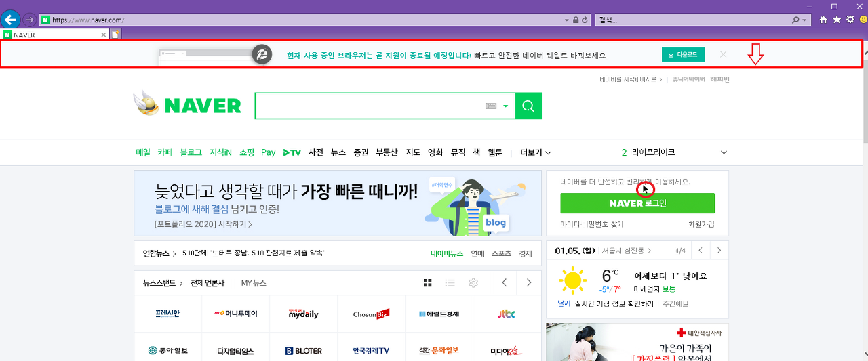Open 뉴스 in the Naver menu
Image resolution: width=868 pixels, height=361 pixels.
(x=338, y=152)
